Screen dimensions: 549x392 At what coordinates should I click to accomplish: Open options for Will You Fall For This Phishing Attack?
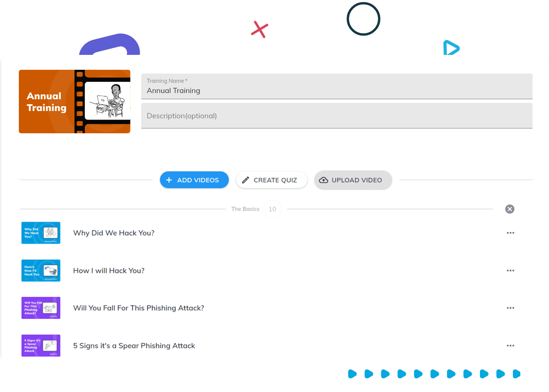[x=510, y=308]
